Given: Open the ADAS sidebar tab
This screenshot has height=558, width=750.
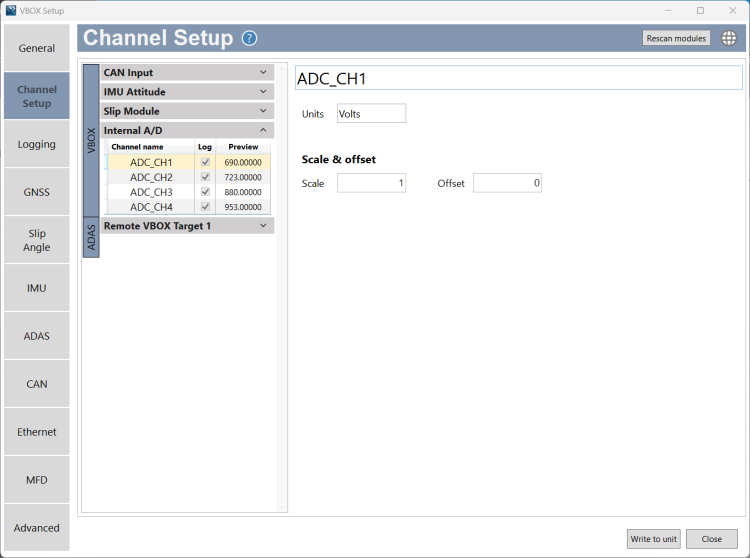Looking at the screenshot, I should coord(37,336).
